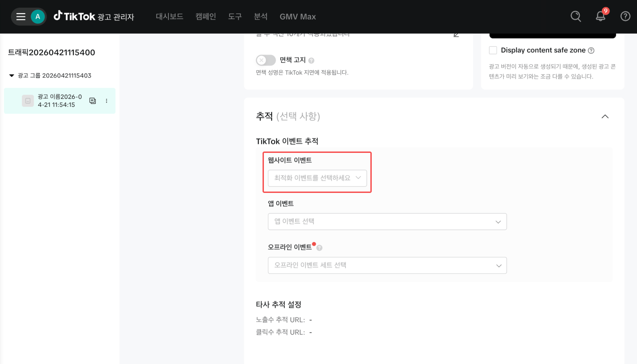Screen dimensions: 637x364
Task: Go to 대시보드 menu
Action: coord(170,17)
